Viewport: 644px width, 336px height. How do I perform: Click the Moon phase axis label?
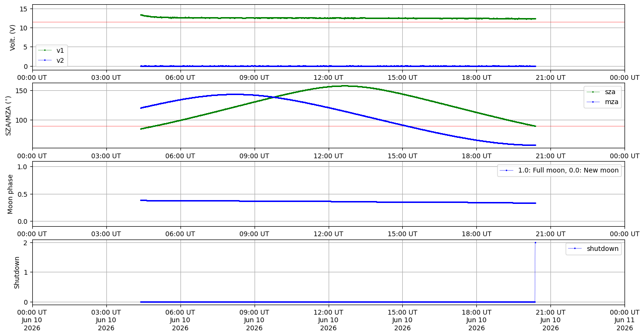pyautogui.click(x=10, y=194)
